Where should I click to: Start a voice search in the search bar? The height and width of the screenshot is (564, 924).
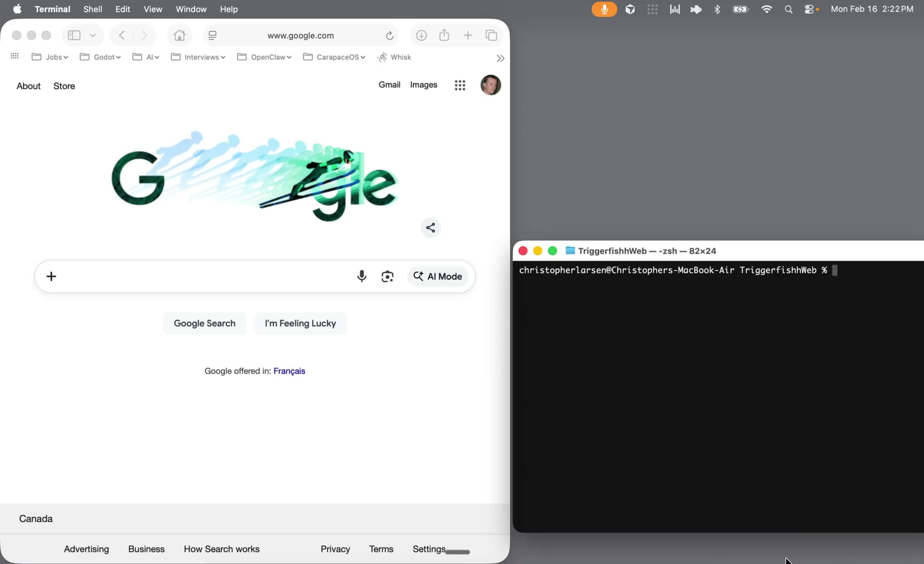pos(361,276)
